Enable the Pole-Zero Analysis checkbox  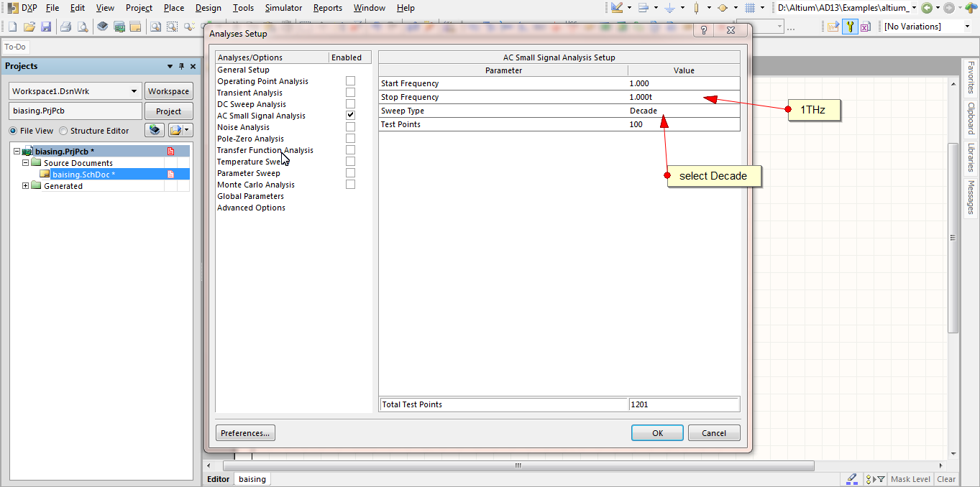pos(350,139)
